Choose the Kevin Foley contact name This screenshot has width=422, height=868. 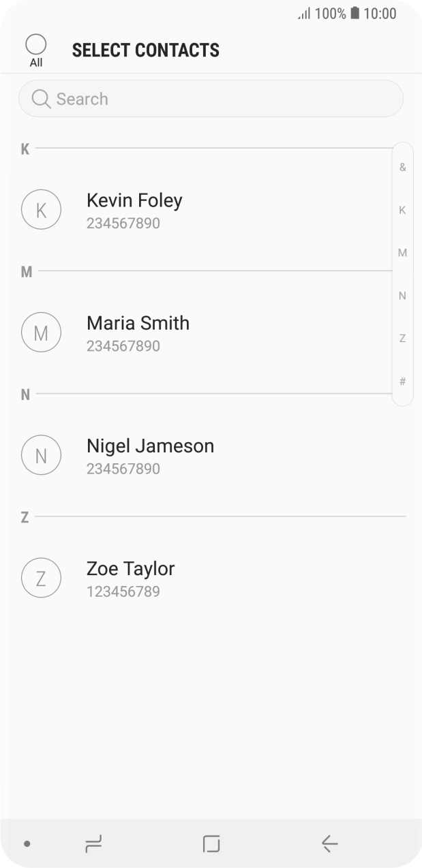[134, 200]
